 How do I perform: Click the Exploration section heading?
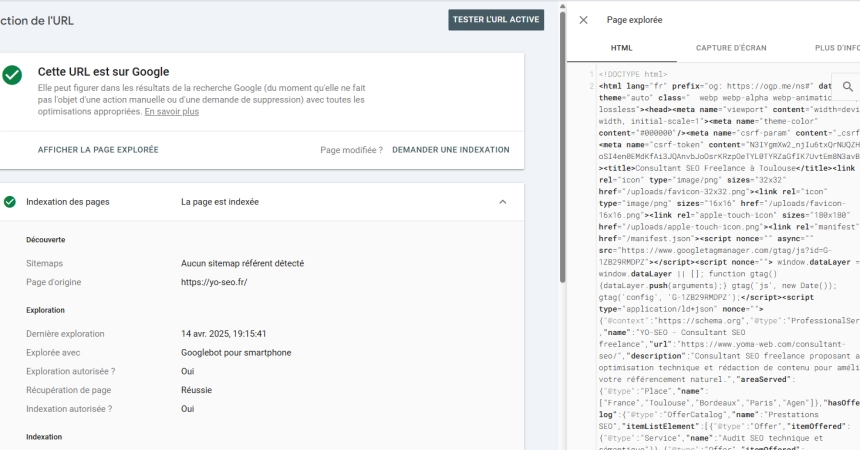click(x=45, y=310)
